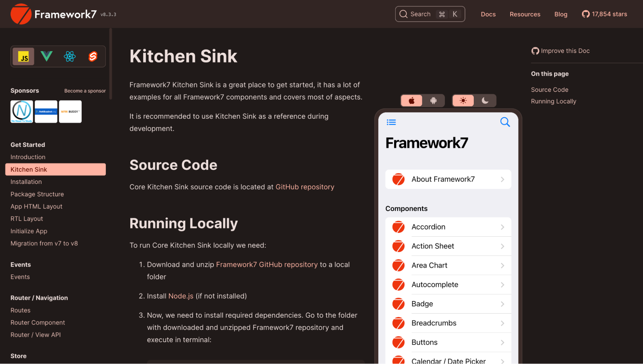Click the icon beside Area Chart
643x364 pixels.
coord(398,266)
